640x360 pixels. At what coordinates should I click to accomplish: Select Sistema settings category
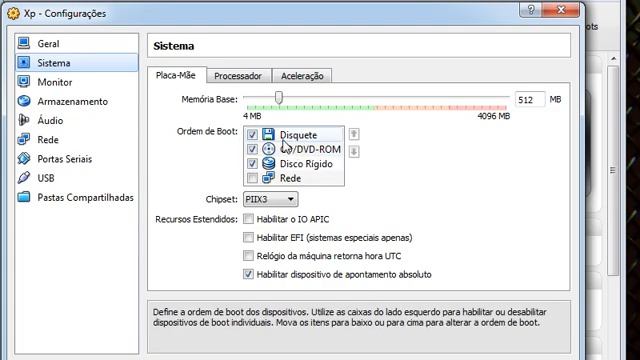coord(77,62)
